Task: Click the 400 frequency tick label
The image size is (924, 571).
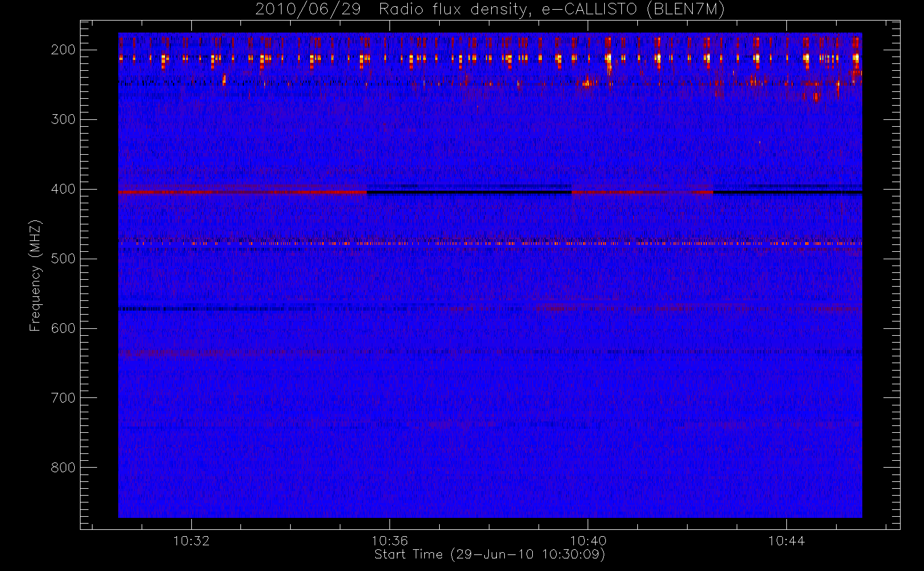Action: (63, 189)
